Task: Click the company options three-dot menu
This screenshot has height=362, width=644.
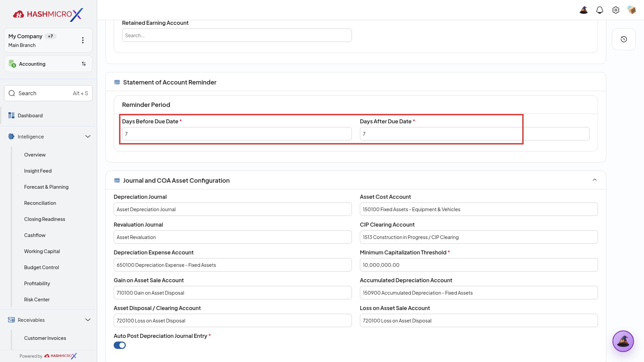Action: click(x=83, y=40)
